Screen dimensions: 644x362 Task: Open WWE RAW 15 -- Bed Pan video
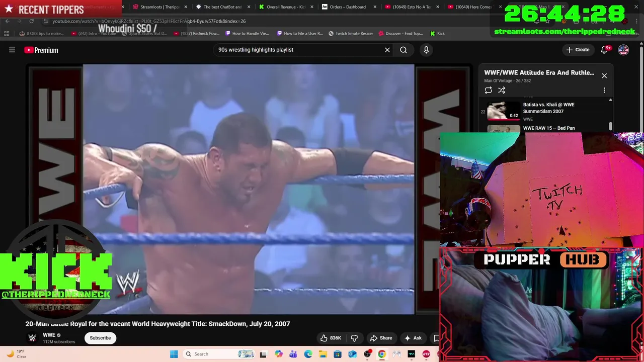click(x=548, y=128)
